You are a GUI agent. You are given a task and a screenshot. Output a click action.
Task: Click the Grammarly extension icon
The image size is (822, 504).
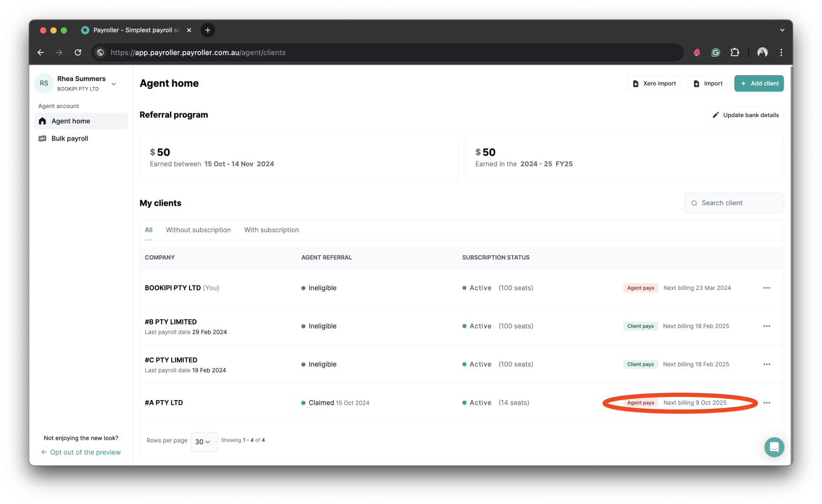[x=715, y=52]
